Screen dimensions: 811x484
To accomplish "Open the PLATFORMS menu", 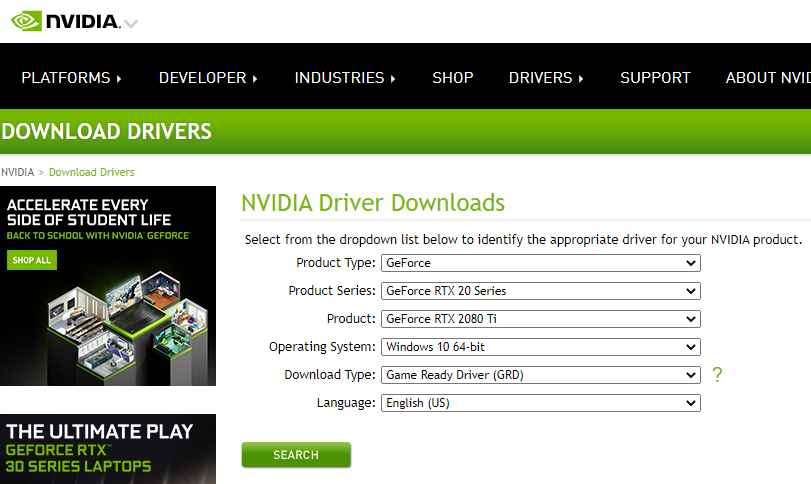I will 71,78.
